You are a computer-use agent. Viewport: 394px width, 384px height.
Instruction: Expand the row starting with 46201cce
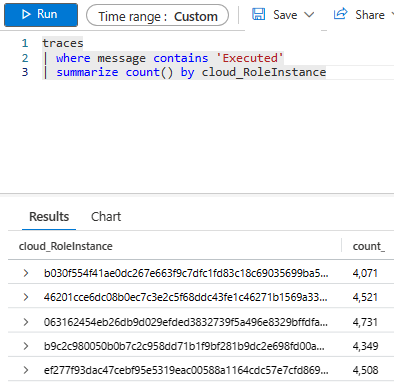point(26,297)
